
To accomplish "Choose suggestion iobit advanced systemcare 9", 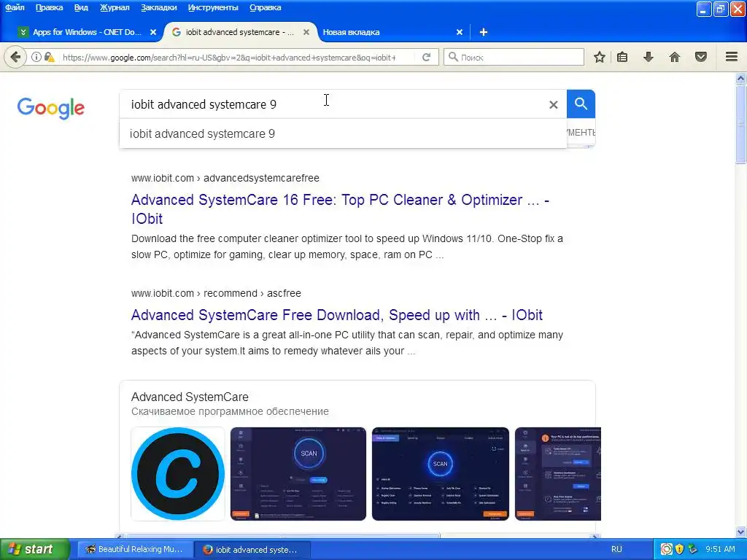I will click(343, 134).
